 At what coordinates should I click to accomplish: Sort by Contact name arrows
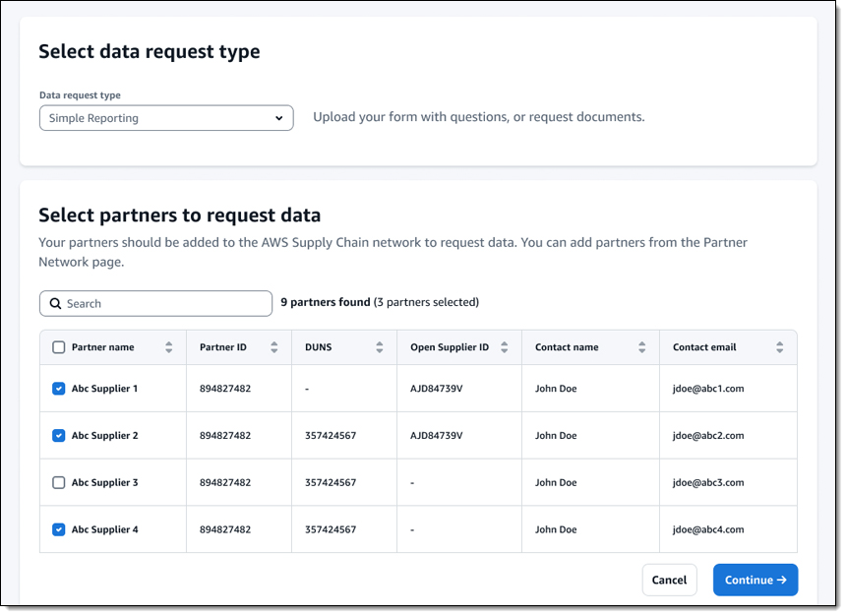coord(641,347)
